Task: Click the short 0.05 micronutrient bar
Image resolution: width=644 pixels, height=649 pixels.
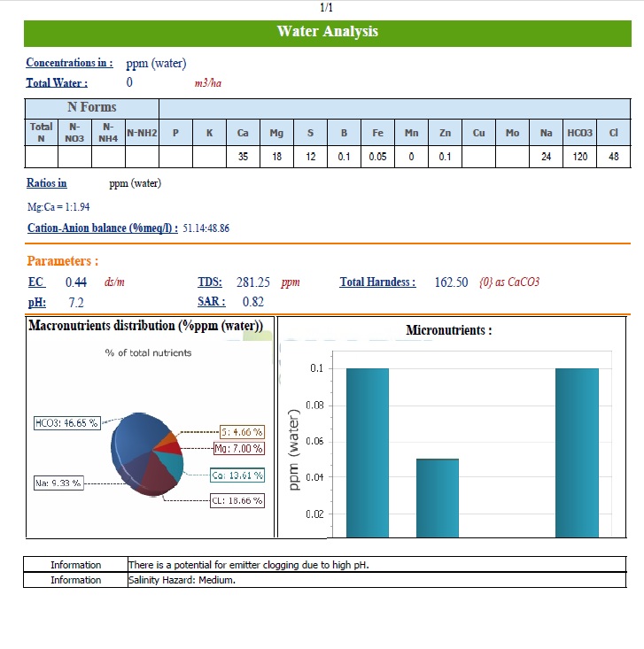Action: click(438, 498)
